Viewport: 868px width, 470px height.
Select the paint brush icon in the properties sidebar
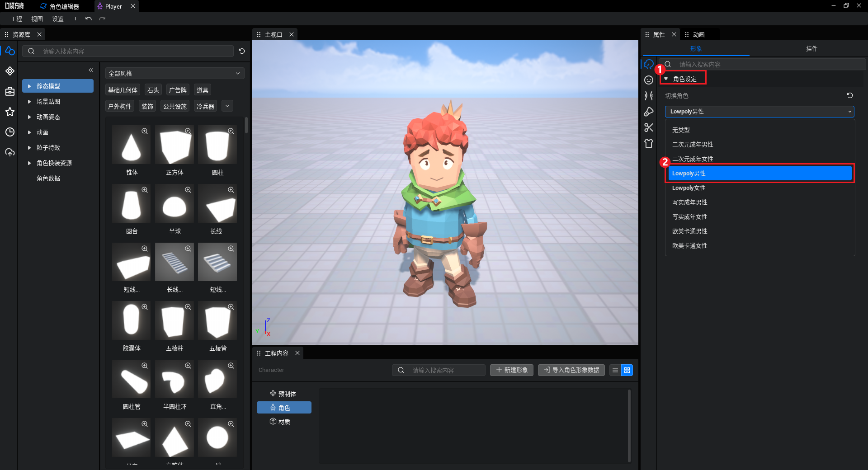(649, 112)
